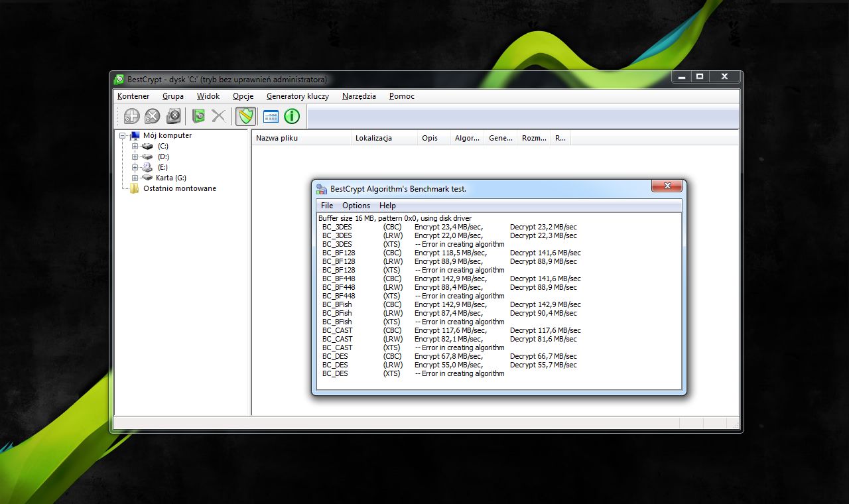The height and width of the screenshot is (504, 849).
Task: Open the Help menu in Benchmark window
Action: [x=387, y=206]
